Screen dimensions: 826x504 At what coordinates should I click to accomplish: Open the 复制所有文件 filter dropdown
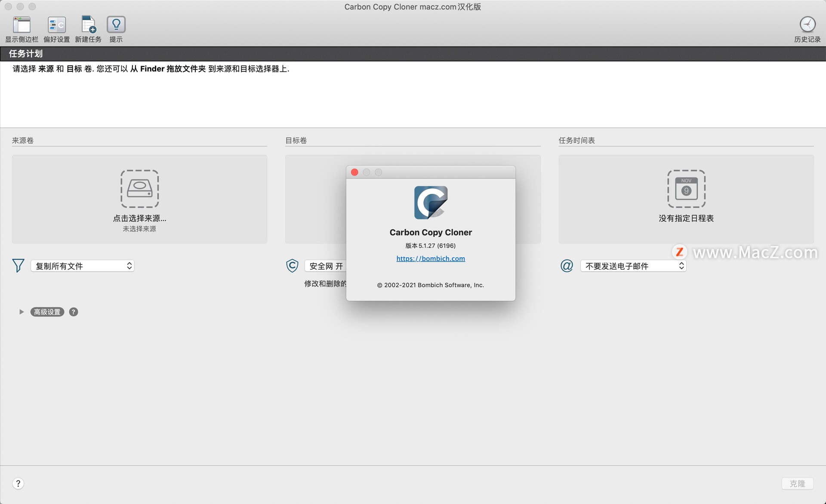[x=83, y=266]
